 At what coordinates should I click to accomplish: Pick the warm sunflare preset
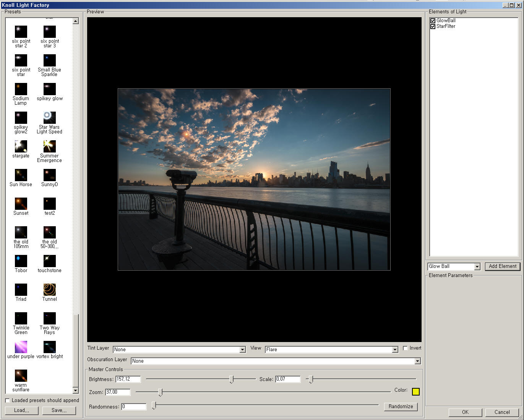pyautogui.click(x=21, y=376)
